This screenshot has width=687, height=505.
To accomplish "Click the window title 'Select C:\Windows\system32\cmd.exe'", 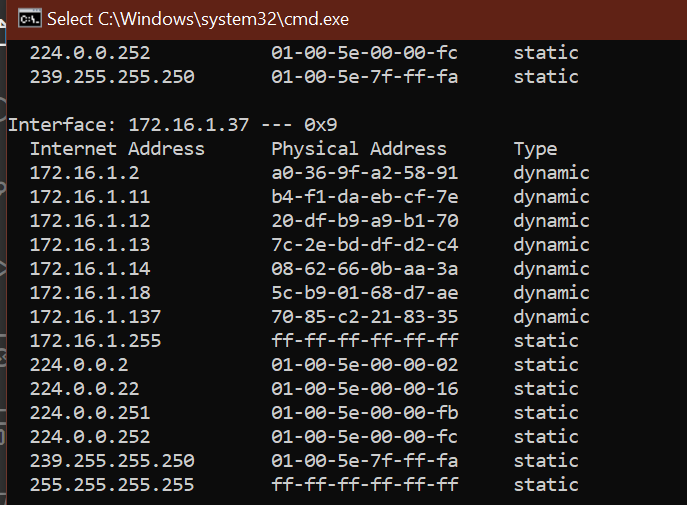I will 198,19.
